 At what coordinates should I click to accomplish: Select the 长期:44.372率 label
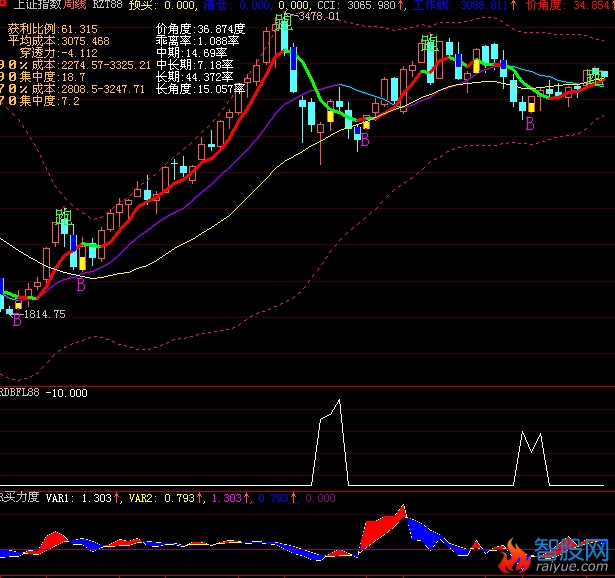(195, 77)
